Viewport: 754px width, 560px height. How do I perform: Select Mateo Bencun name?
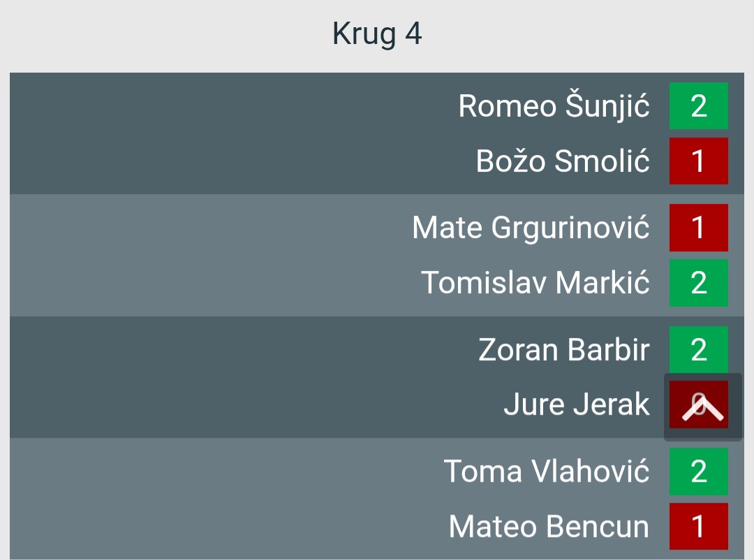point(549,526)
